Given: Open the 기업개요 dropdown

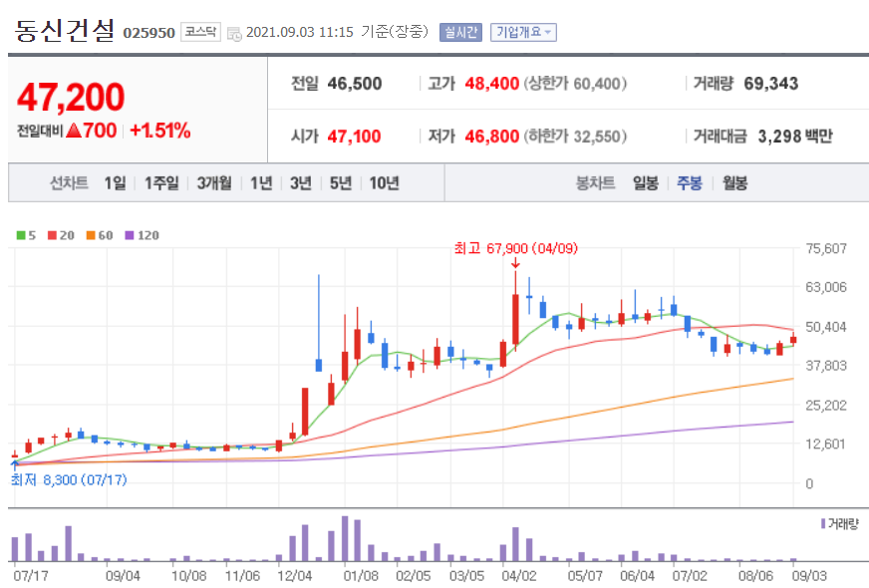Looking at the screenshot, I should 525,32.
